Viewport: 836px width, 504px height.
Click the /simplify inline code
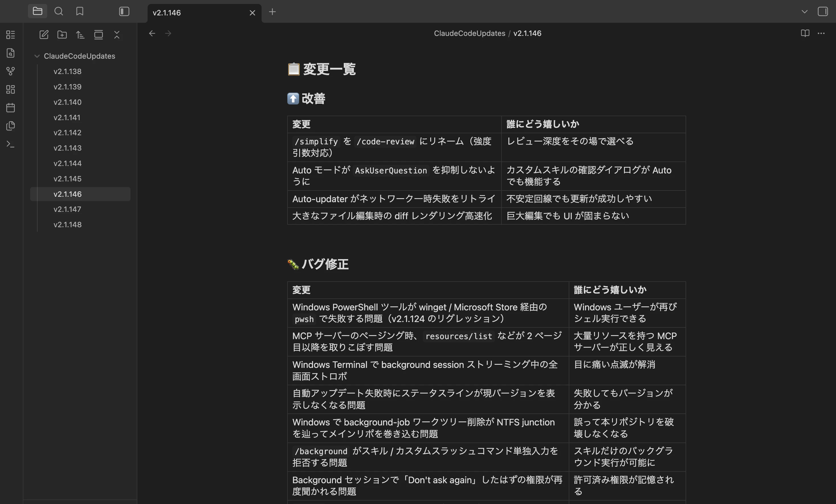click(x=316, y=142)
